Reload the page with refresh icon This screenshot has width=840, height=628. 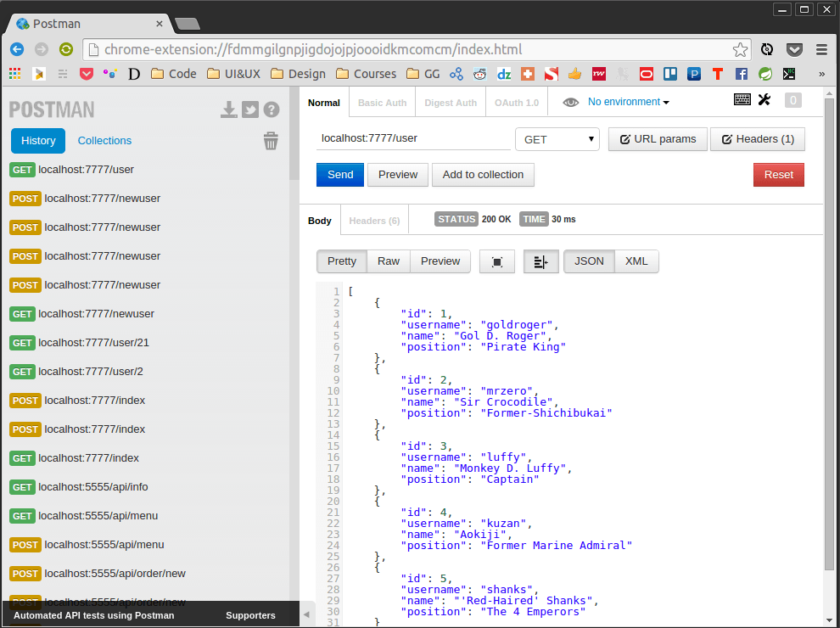click(66, 49)
